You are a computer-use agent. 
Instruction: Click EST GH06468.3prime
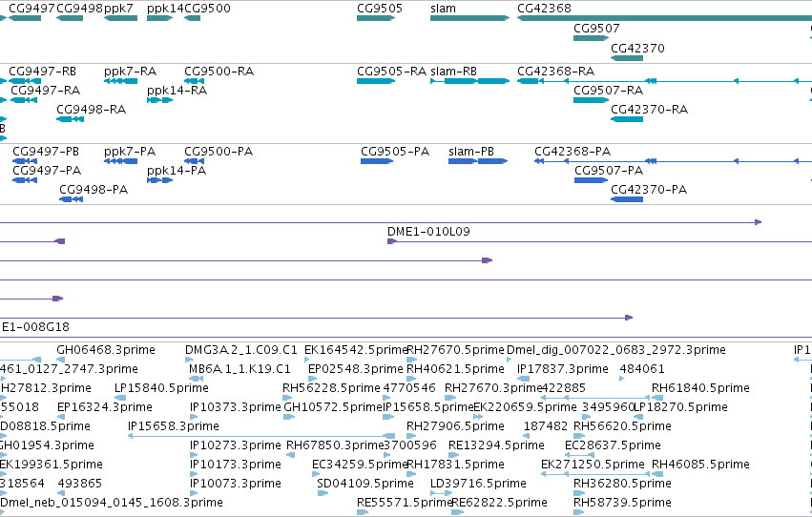(x=60, y=360)
